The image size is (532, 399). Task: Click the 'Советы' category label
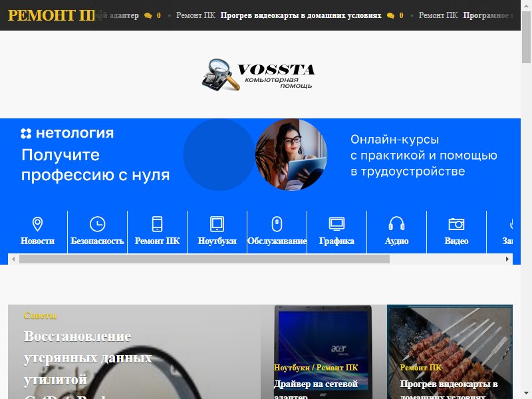41,315
